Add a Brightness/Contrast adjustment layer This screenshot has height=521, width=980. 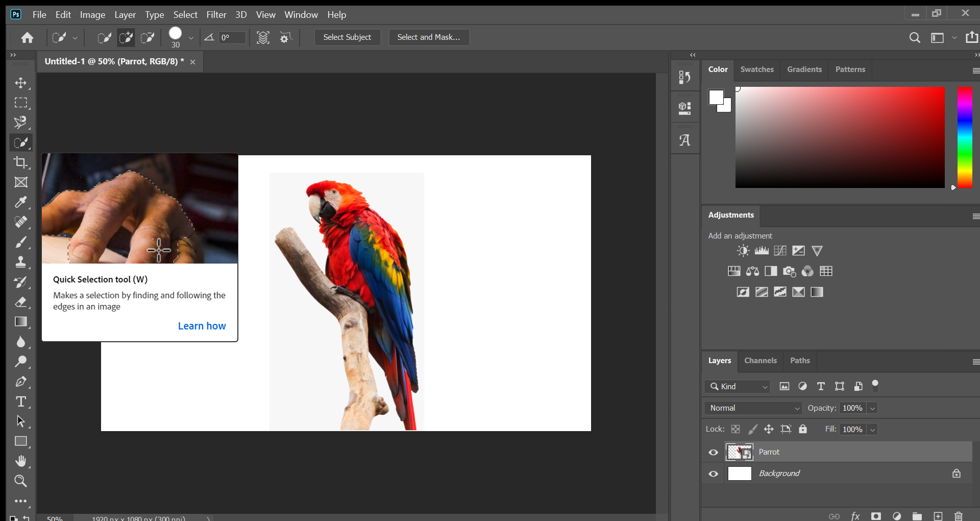(743, 251)
